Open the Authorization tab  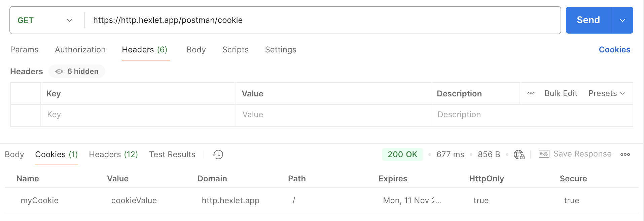(x=80, y=50)
